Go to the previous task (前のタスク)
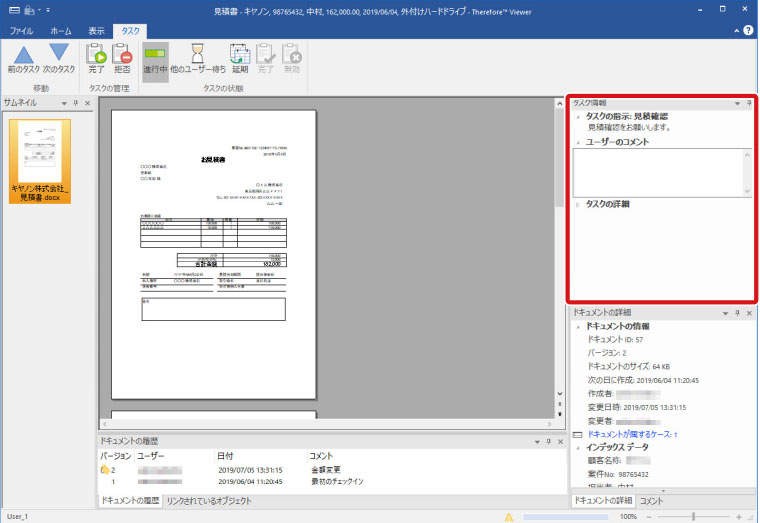760x523 pixels. (22, 59)
